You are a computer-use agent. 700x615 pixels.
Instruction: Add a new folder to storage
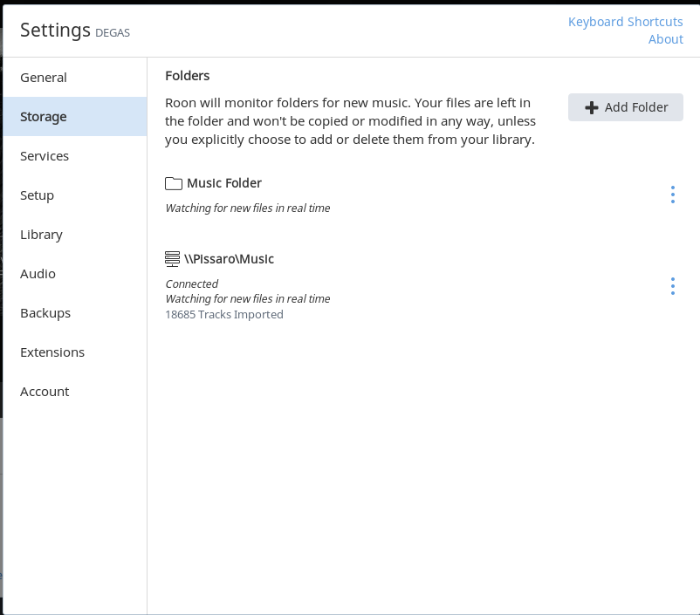pos(626,107)
